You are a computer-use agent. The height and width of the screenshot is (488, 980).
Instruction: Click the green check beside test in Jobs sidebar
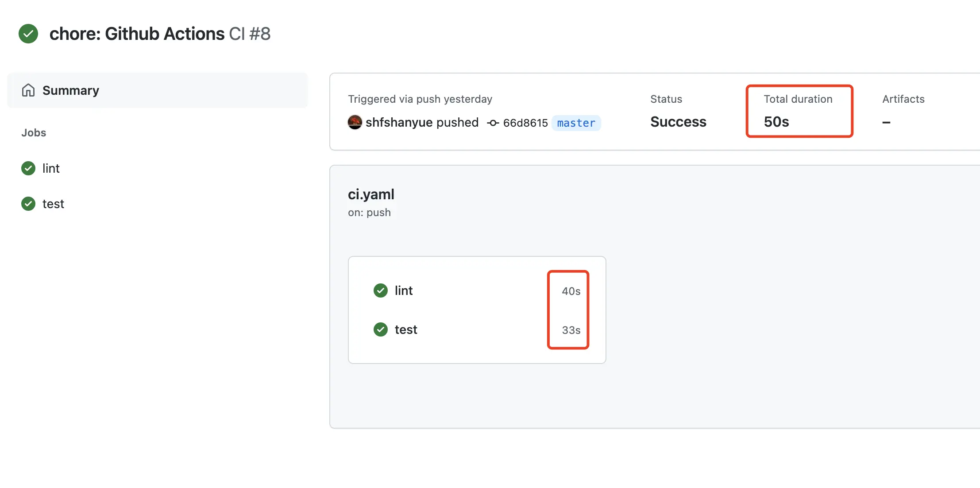coord(28,204)
